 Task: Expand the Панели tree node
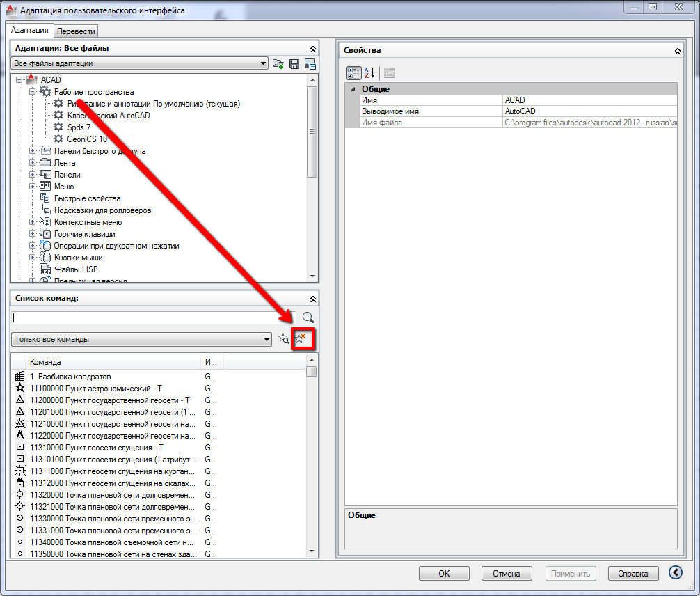pyautogui.click(x=32, y=175)
